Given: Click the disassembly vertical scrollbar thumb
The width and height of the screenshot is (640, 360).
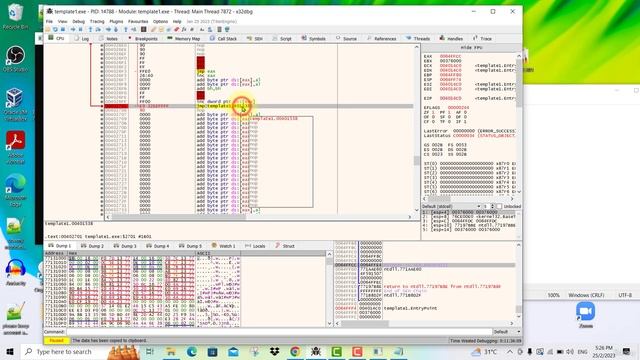Looking at the screenshot, I should (x=417, y=160).
